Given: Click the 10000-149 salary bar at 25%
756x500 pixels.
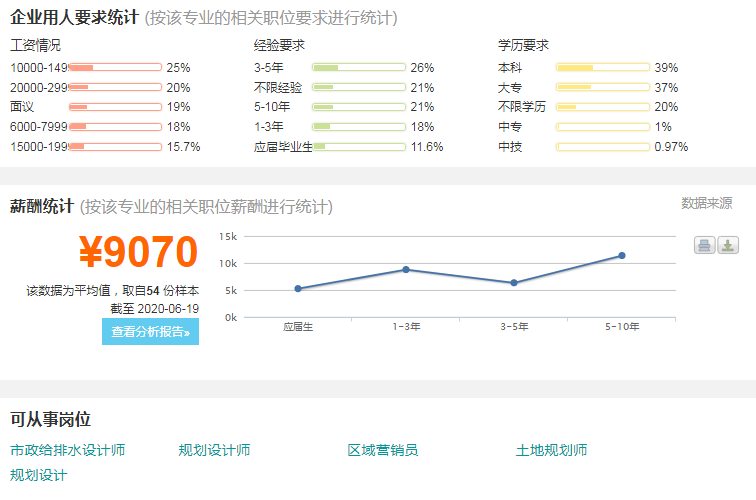Looking at the screenshot, I should (x=115, y=68).
